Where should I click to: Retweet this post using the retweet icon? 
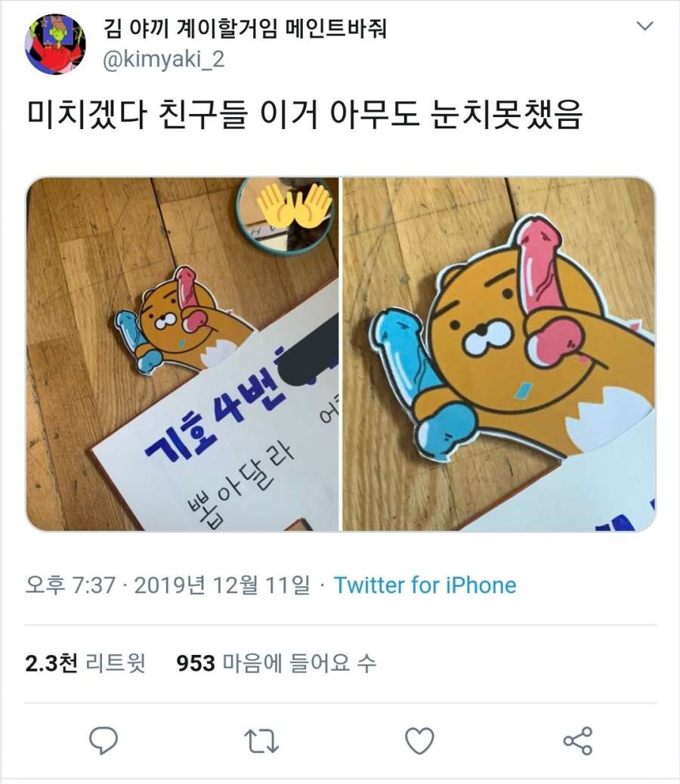(261, 741)
